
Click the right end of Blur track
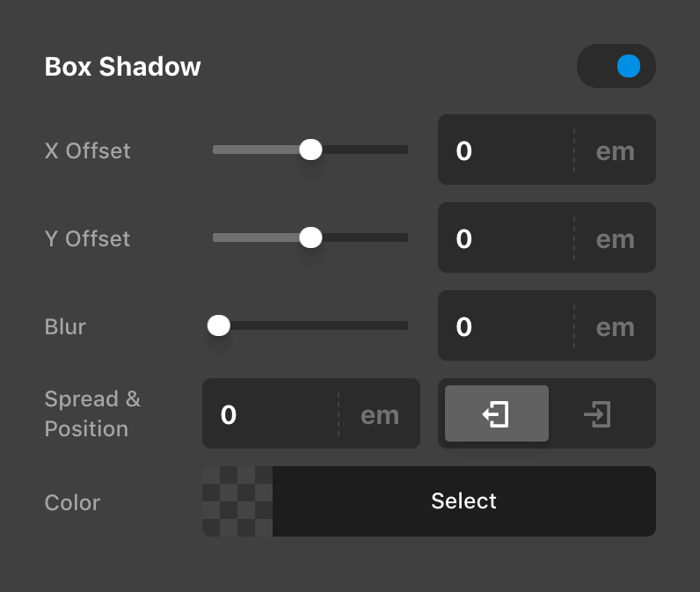pyautogui.click(x=405, y=325)
